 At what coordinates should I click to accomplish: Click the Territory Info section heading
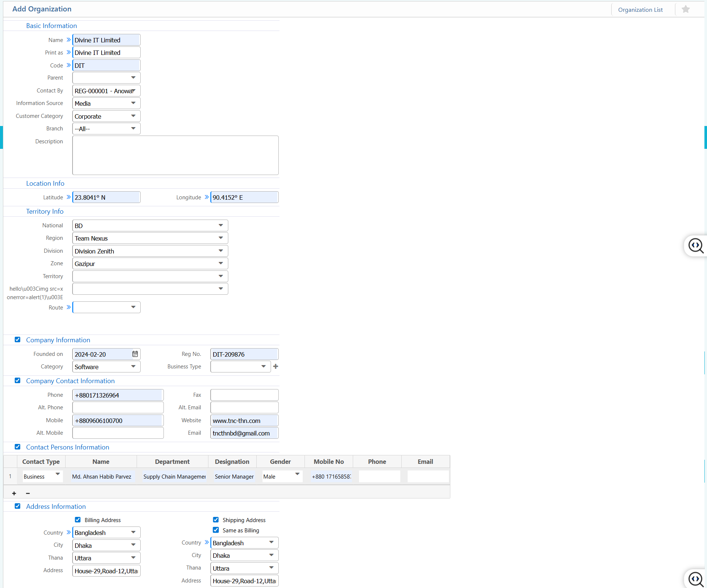pos(45,211)
